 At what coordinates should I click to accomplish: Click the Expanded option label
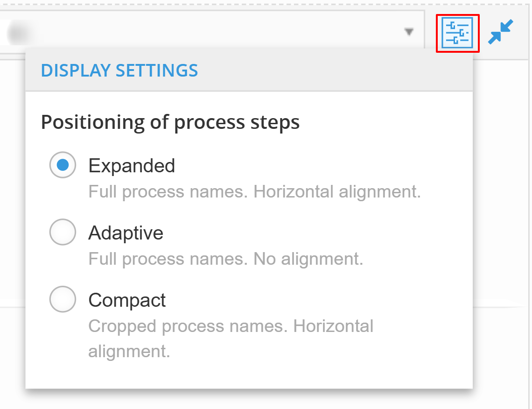click(132, 166)
